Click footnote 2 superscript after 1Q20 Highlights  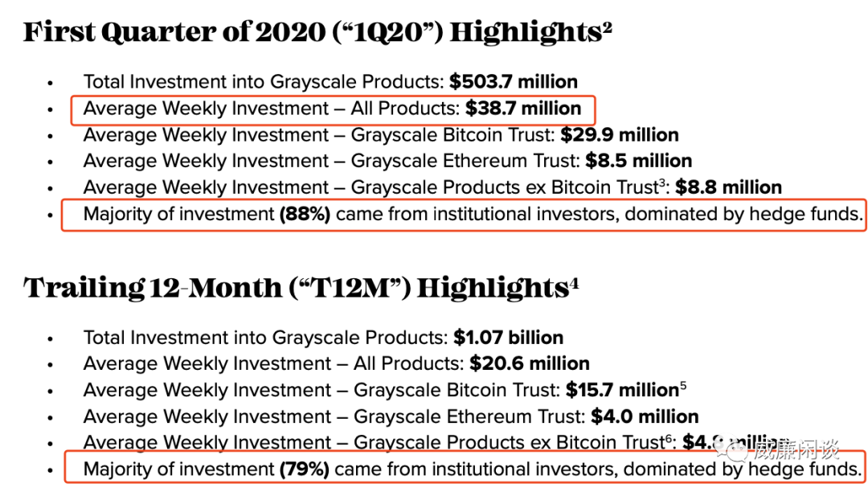[607, 27]
